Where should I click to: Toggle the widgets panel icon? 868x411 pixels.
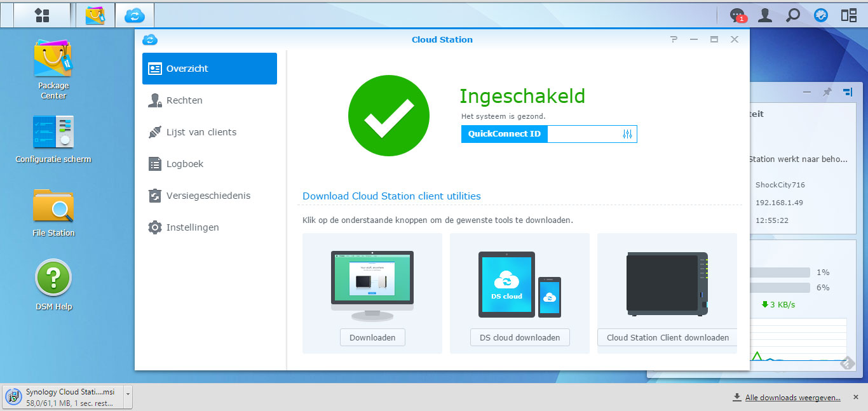click(x=849, y=15)
